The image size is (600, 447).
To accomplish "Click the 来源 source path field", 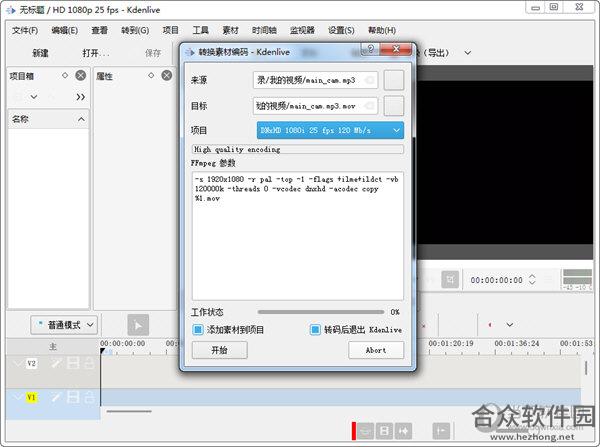I will coord(315,80).
